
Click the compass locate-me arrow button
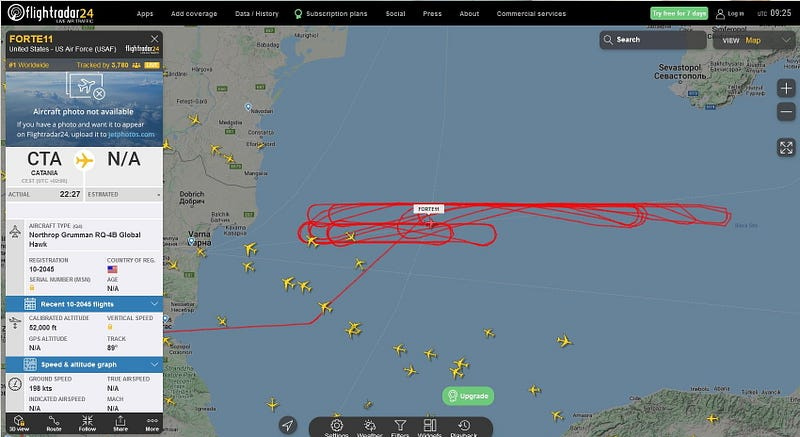(288, 425)
